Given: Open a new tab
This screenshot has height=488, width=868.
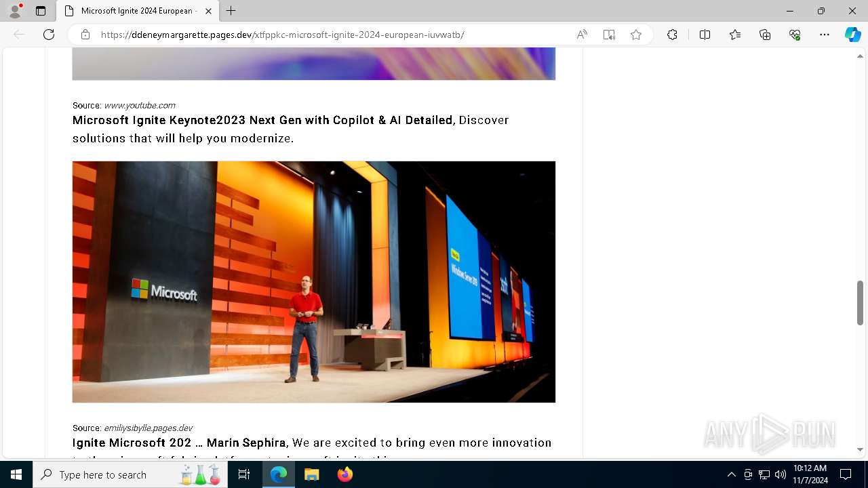Looking at the screenshot, I should click(231, 11).
